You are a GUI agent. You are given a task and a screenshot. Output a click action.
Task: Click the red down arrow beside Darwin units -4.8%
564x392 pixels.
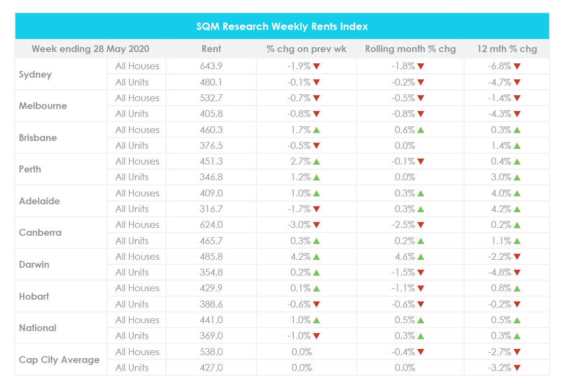pos(517,273)
